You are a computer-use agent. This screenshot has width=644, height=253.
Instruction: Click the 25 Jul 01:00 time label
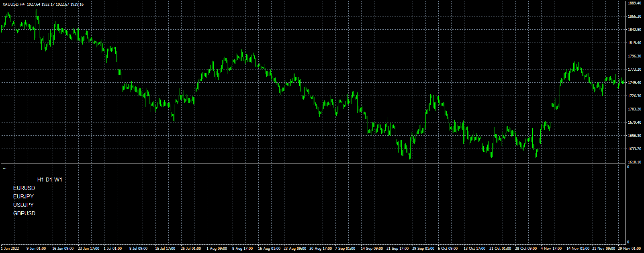tap(191, 249)
